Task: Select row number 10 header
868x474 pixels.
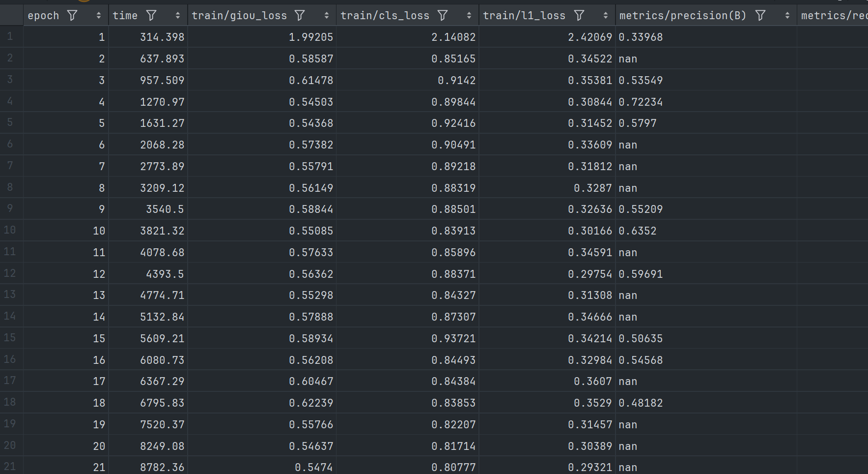Action: 11,231
